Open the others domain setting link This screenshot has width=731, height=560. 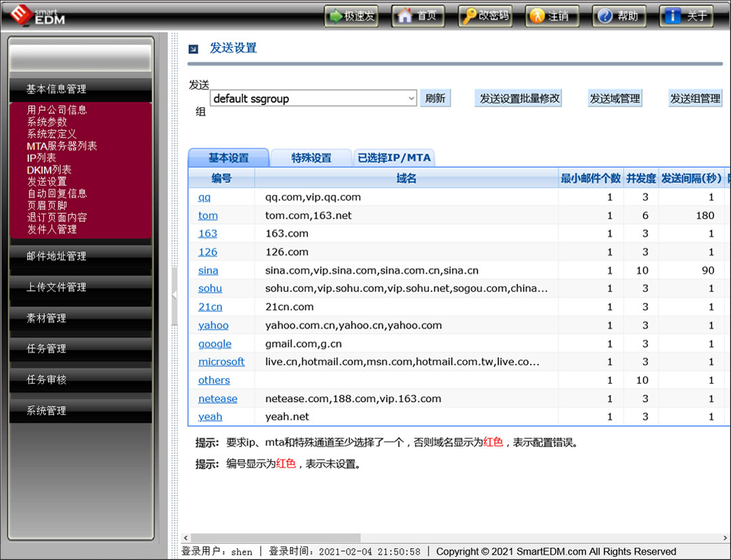[214, 380]
